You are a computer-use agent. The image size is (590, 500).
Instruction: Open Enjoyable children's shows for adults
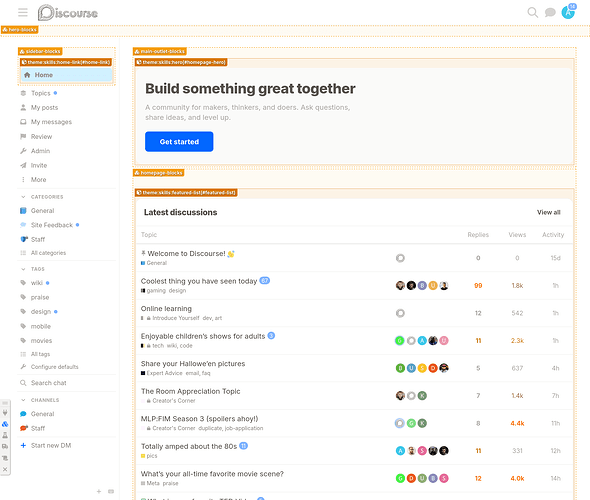tap(203, 336)
